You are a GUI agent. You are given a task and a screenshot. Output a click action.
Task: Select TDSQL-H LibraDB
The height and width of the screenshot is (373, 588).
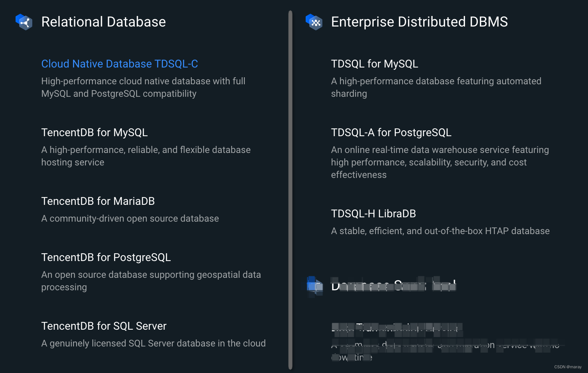373,213
